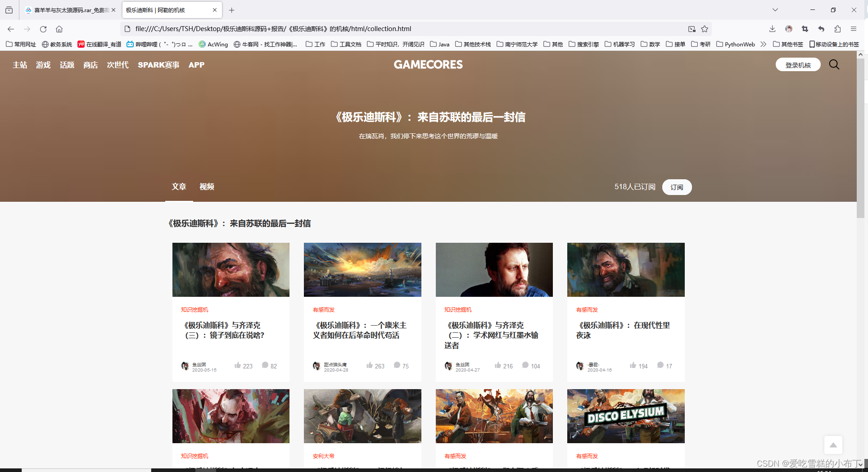Open the 在线翻译_有道 bookmark

coord(99,44)
